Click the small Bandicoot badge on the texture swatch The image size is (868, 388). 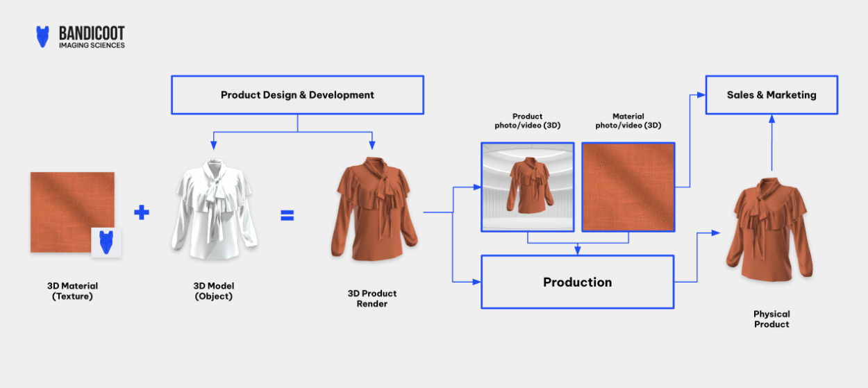pyautogui.click(x=106, y=242)
